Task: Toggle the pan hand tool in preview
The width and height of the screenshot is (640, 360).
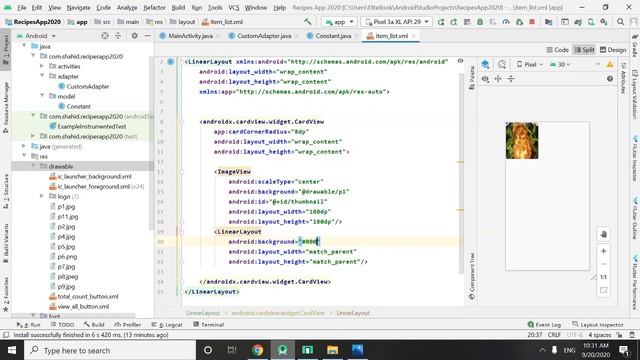Action: [603, 234]
